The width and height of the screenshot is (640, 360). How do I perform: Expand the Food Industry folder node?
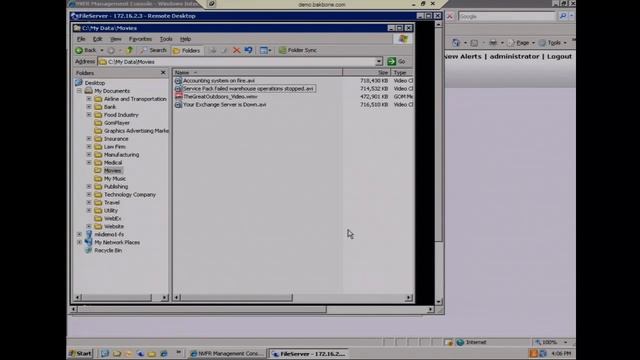[89, 115]
